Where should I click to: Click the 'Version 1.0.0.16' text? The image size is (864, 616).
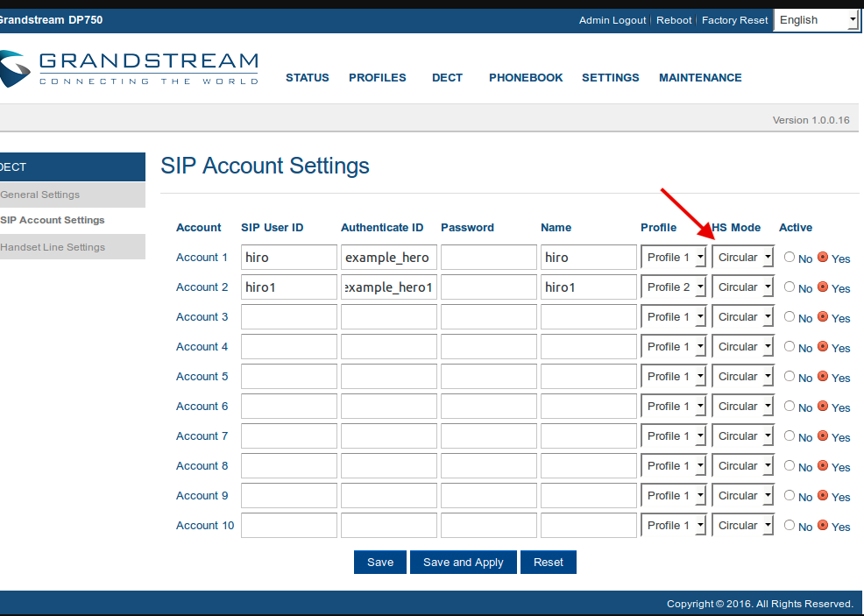(811, 120)
